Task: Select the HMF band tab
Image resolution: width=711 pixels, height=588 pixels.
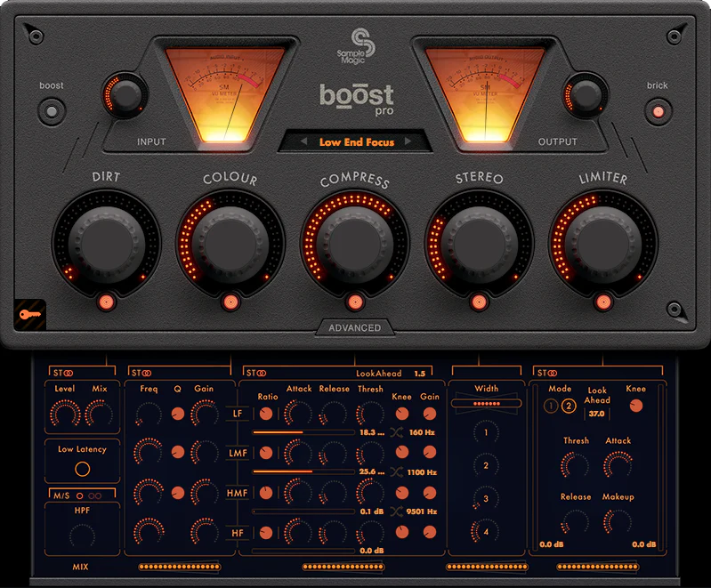Action: [x=238, y=493]
